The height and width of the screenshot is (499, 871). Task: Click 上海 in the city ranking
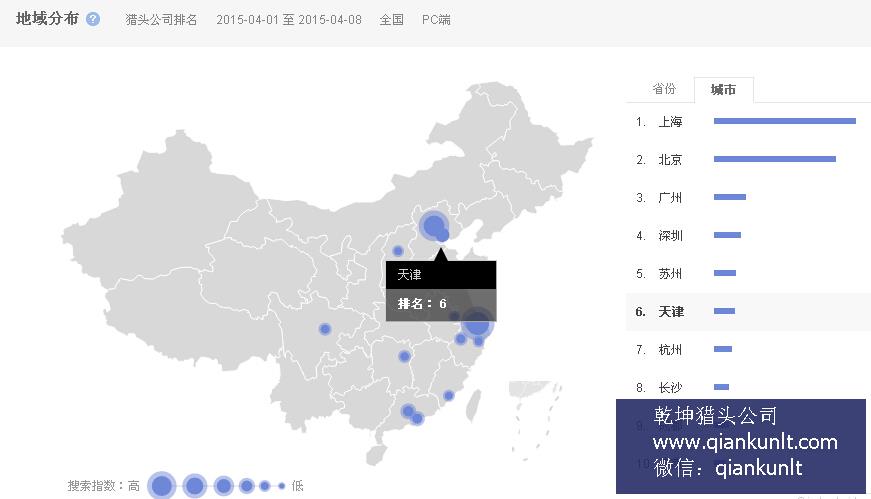[670, 122]
